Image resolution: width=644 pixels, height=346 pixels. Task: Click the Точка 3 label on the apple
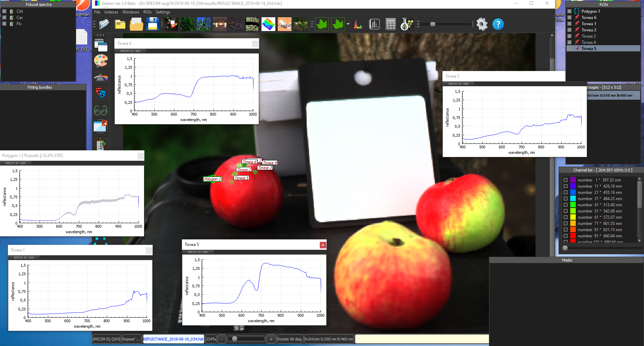click(265, 168)
